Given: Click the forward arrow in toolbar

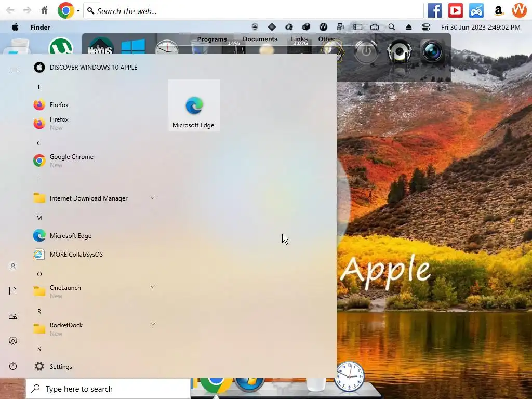Looking at the screenshot, I should [x=27, y=10].
